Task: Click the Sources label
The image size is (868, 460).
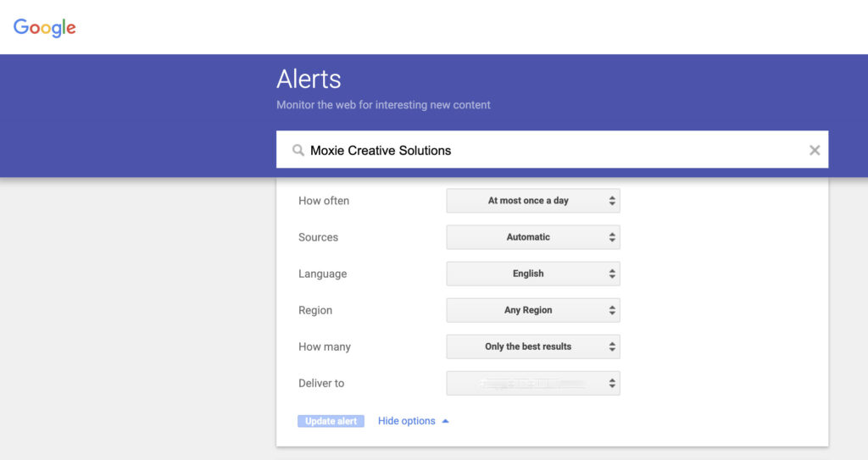Action: coord(318,237)
